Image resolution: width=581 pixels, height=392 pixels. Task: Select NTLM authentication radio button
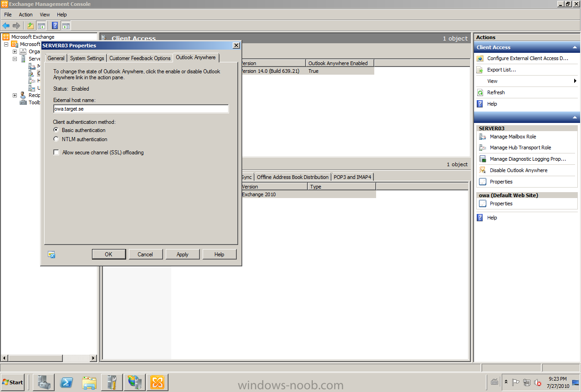(56, 139)
